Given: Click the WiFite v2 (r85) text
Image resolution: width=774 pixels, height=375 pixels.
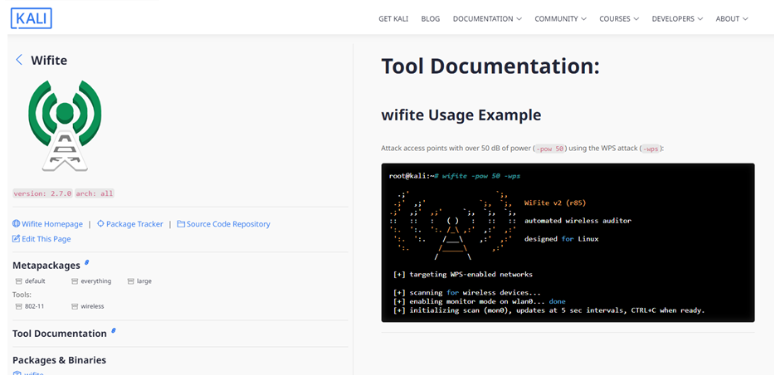Looking at the screenshot, I should [555, 203].
